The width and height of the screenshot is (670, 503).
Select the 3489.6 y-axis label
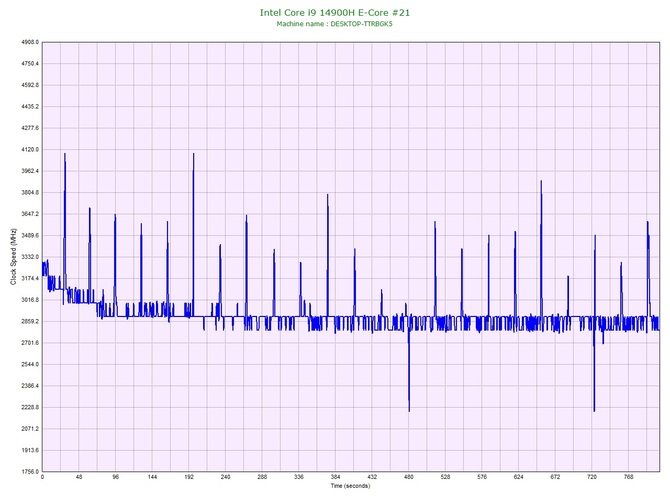30,235
